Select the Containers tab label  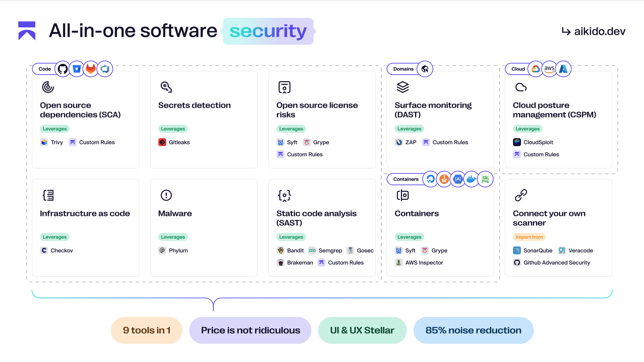pyautogui.click(x=406, y=179)
